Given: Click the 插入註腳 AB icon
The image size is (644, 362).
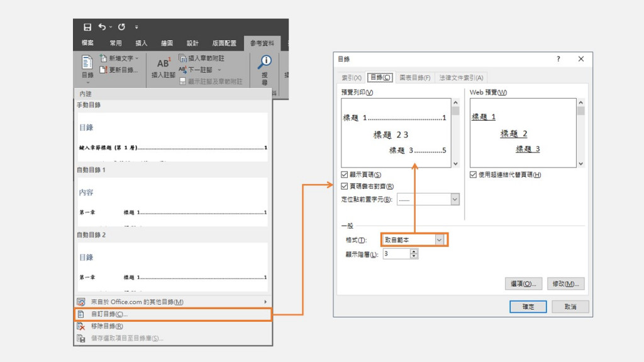Looking at the screenshot, I should (x=164, y=63).
